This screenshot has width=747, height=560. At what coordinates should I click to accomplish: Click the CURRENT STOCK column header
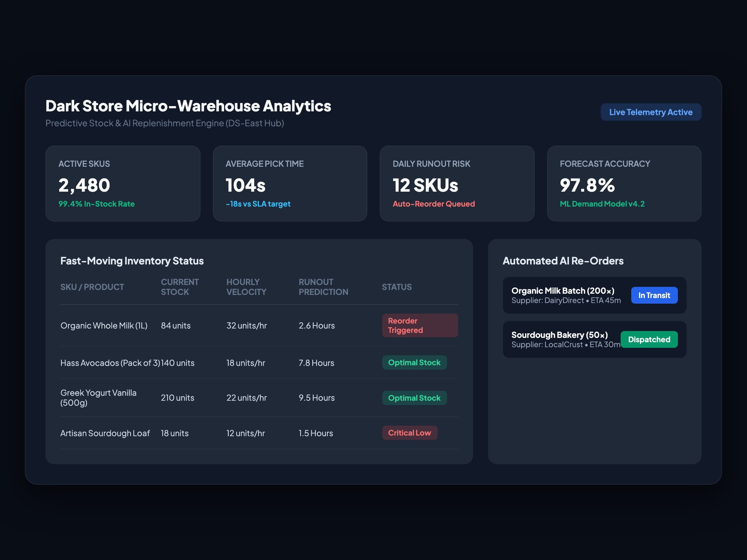tap(180, 287)
